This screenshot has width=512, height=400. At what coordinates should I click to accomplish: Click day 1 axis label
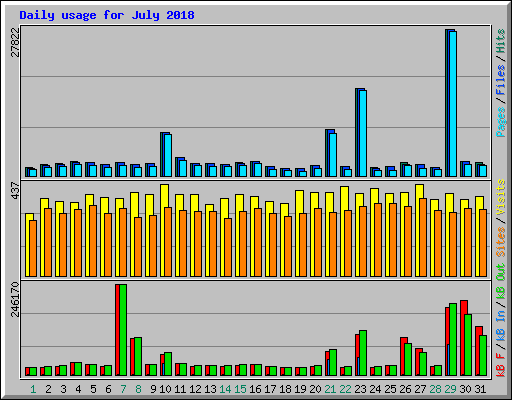tap(33, 389)
